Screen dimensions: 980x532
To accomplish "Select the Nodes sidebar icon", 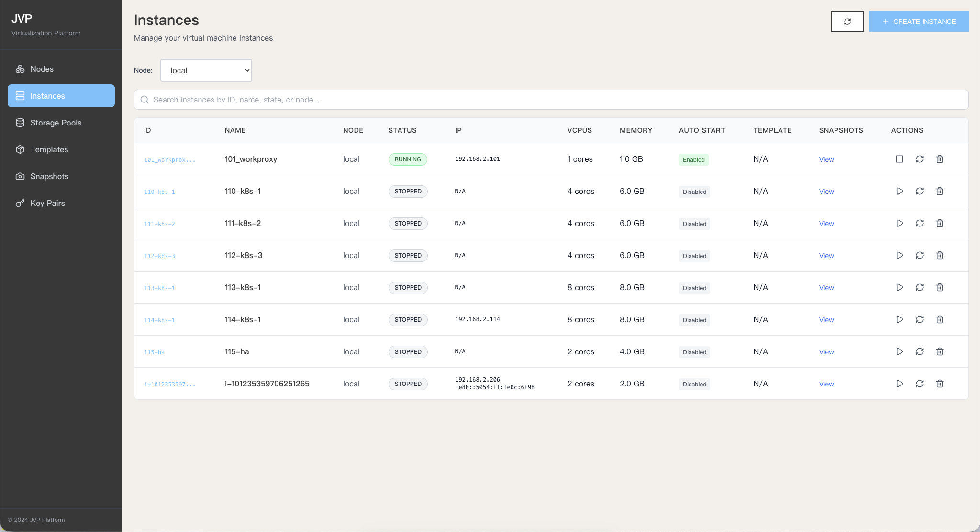I will [20, 69].
